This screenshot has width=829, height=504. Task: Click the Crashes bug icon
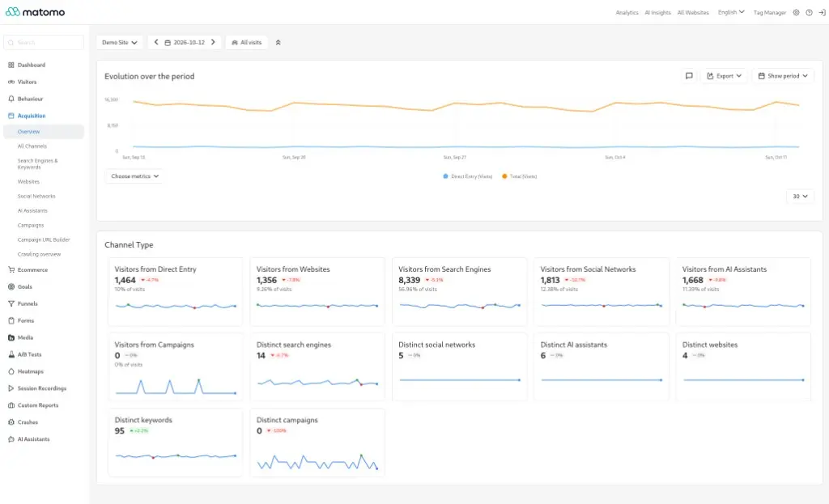[x=11, y=422]
